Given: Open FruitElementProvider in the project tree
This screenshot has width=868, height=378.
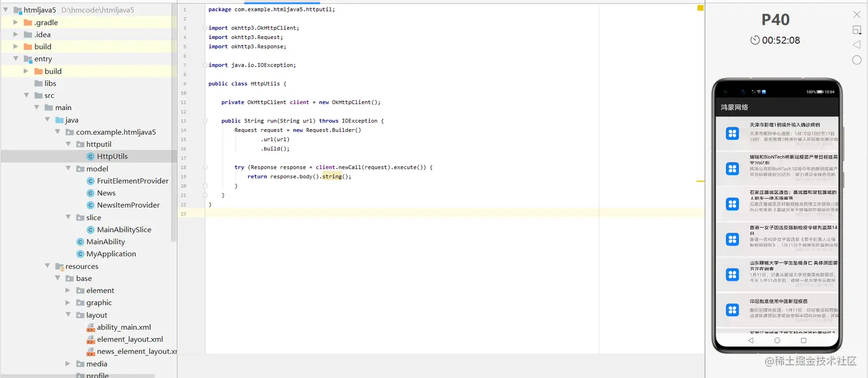Looking at the screenshot, I should [133, 181].
